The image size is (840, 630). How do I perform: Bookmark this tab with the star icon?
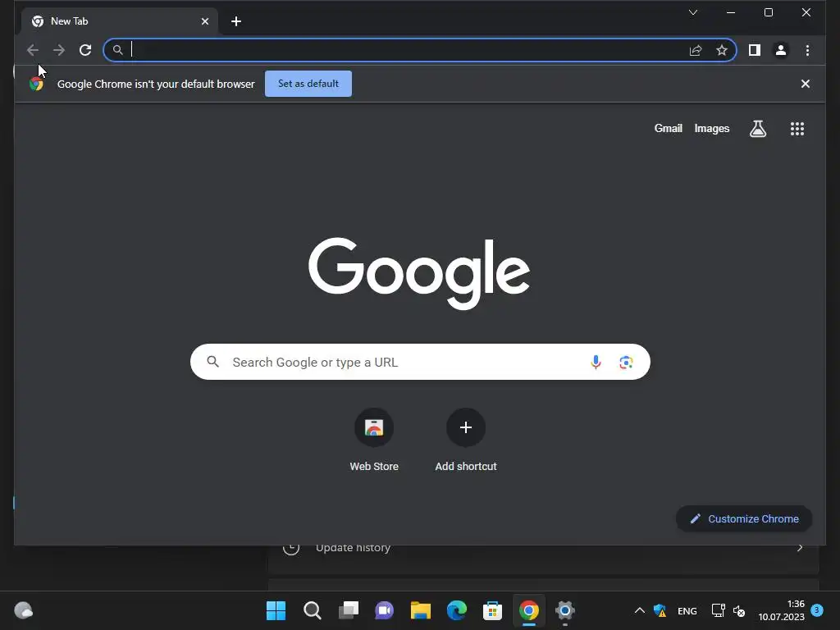722,50
